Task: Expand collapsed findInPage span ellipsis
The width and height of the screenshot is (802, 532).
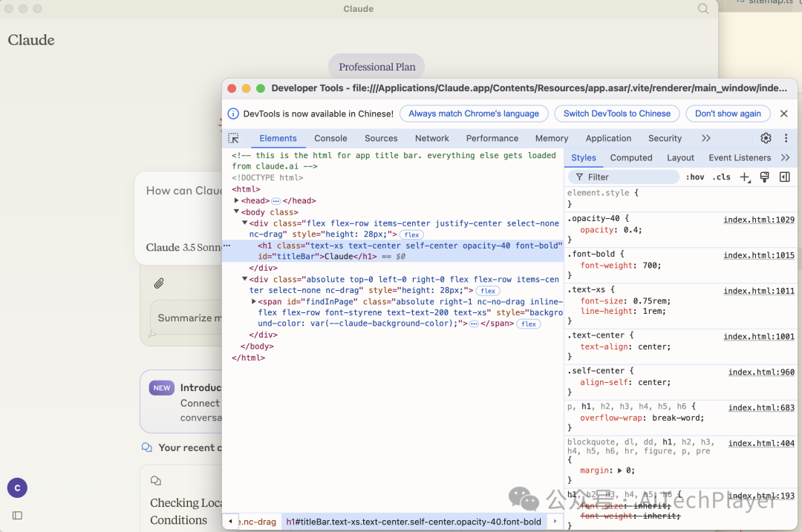Action: pos(474,324)
